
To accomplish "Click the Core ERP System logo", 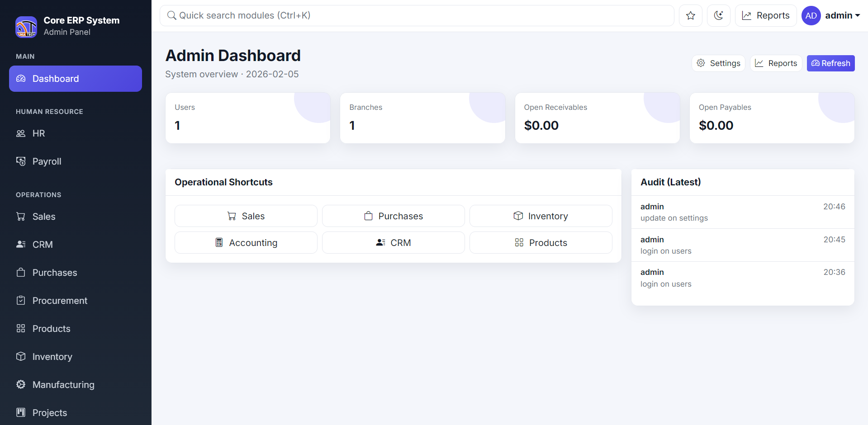I will click(x=26, y=27).
